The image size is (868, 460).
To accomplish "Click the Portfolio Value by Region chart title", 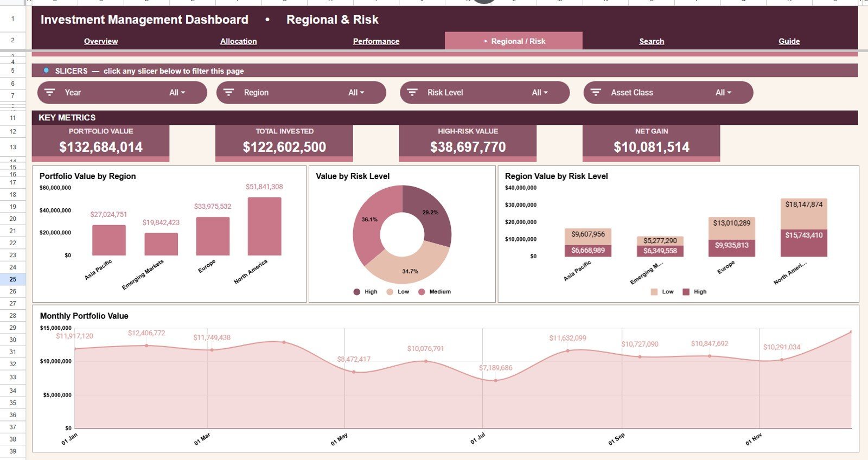I will coord(87,176).
